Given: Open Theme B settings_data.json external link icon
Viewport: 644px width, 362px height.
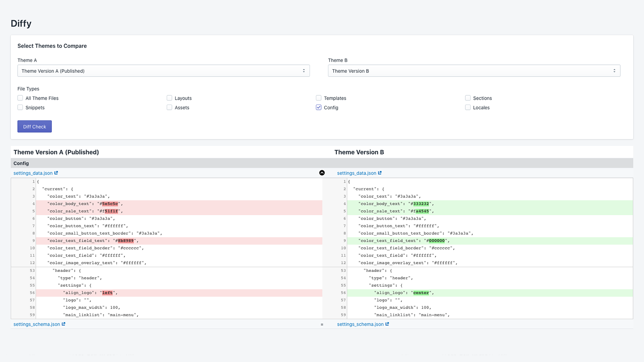Looking at the screenshot, I should pos(381,173).
